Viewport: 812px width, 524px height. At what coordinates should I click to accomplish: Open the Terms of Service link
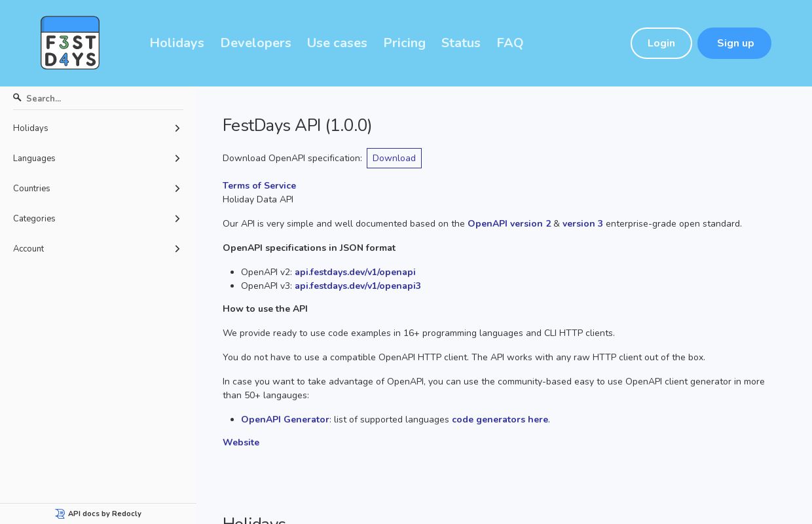click(259, 185)
